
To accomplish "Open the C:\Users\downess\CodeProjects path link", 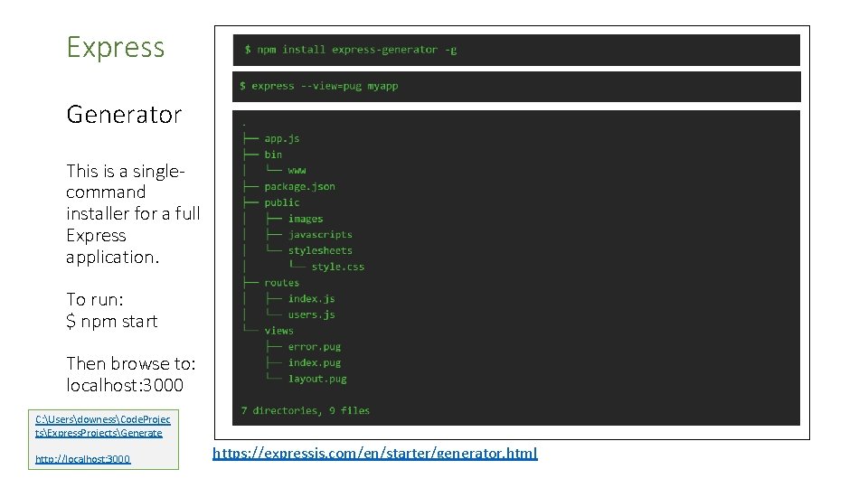I will (103, 426).
